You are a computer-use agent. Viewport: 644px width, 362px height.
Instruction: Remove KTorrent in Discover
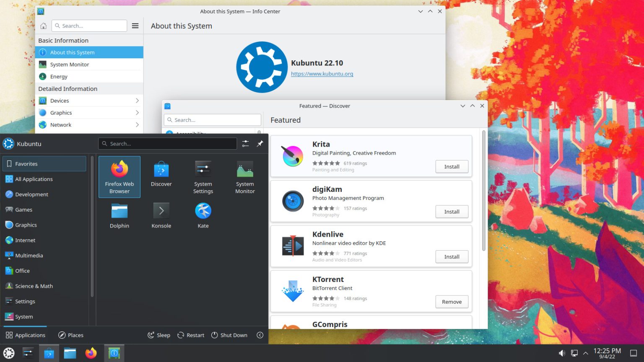(x=452, y=302)
